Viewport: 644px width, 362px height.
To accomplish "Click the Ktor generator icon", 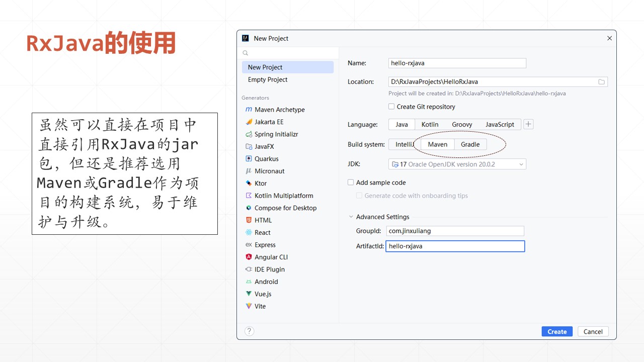I will coord(249,183).
